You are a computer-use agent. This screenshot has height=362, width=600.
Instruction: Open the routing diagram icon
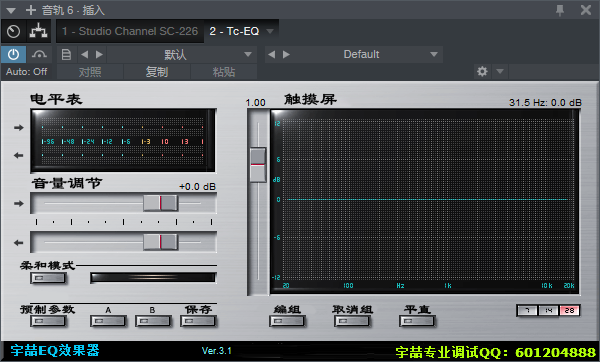click(39, 31)
